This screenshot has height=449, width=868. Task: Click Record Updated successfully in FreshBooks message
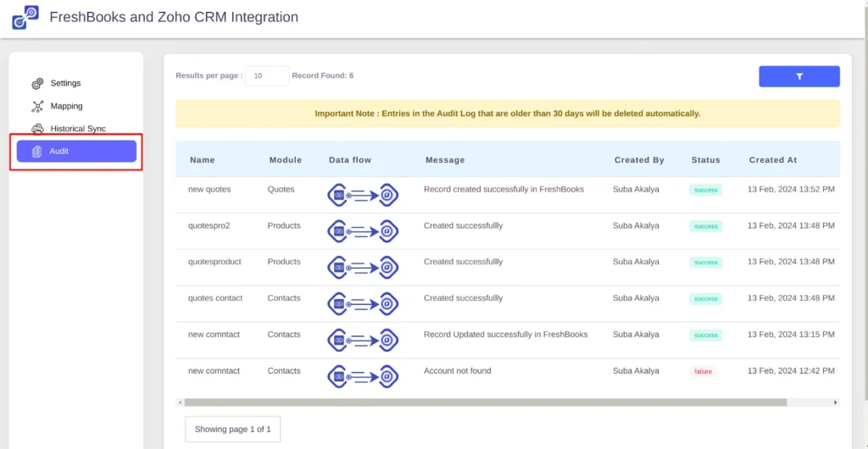coord(505,335)
